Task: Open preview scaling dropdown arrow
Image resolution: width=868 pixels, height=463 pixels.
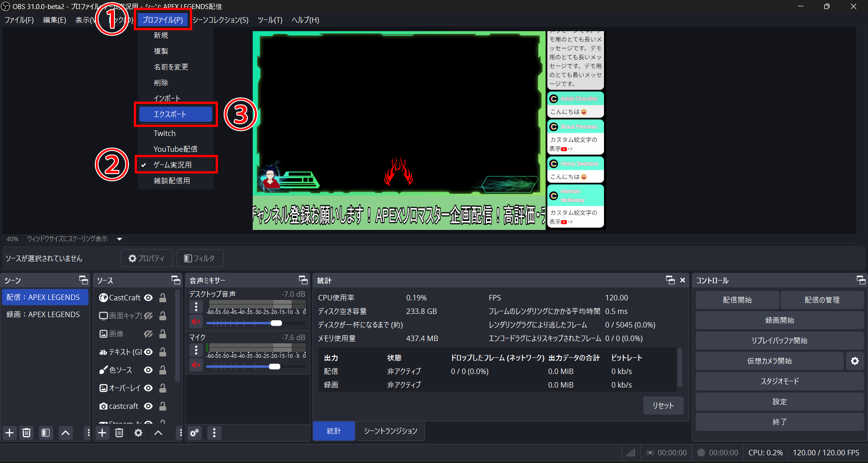Action: pyautogui.click(x=120, y=239)
